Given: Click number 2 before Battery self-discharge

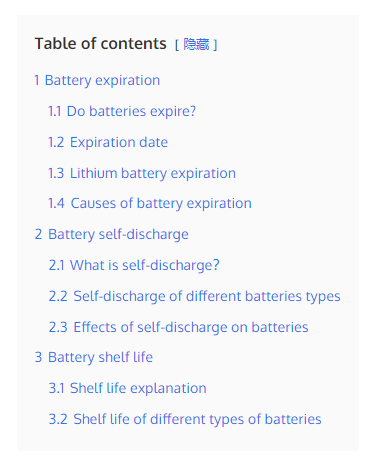Looking at the screenshot, I should pyautogui.click(x=38, y=234).
